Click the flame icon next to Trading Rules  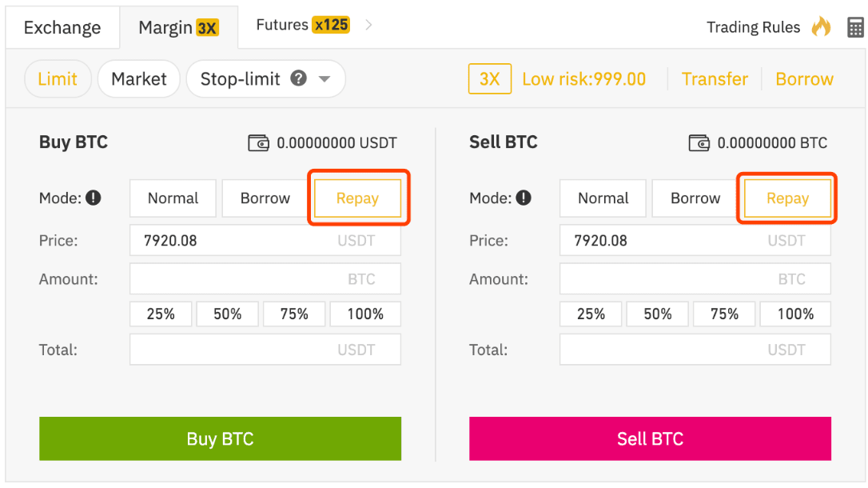(x=822, y=26)
